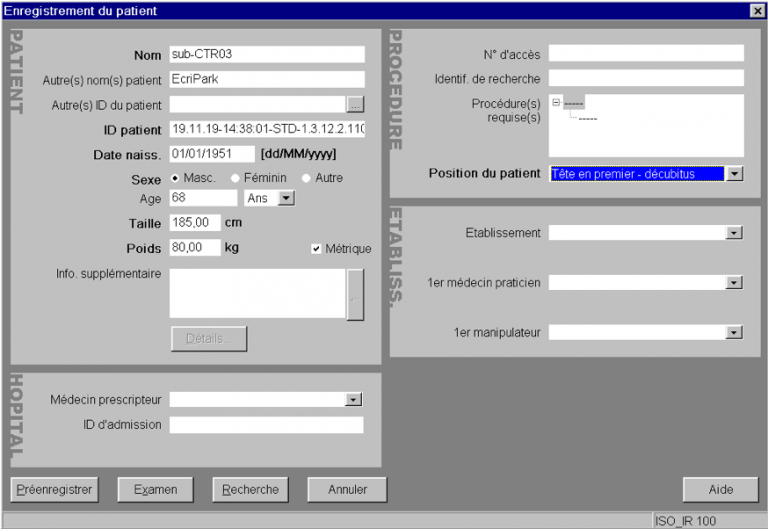
Task: Click the Nom input field
Action: pos(266,54)
